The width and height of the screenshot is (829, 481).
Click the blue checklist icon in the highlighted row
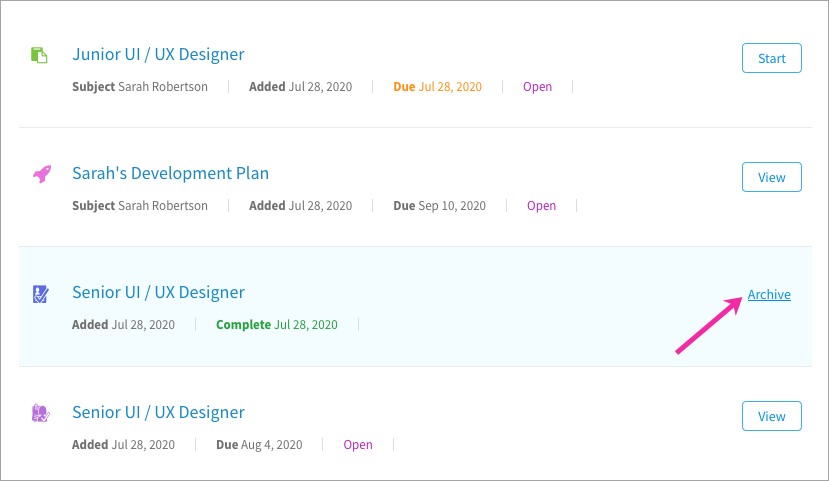[40, 294]
